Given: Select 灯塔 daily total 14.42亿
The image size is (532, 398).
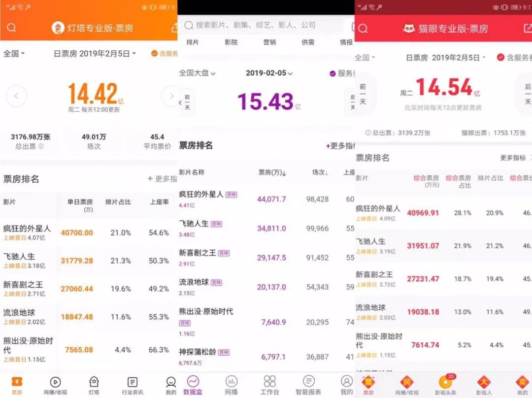Looking at the screenshot, I should (96, 93).
